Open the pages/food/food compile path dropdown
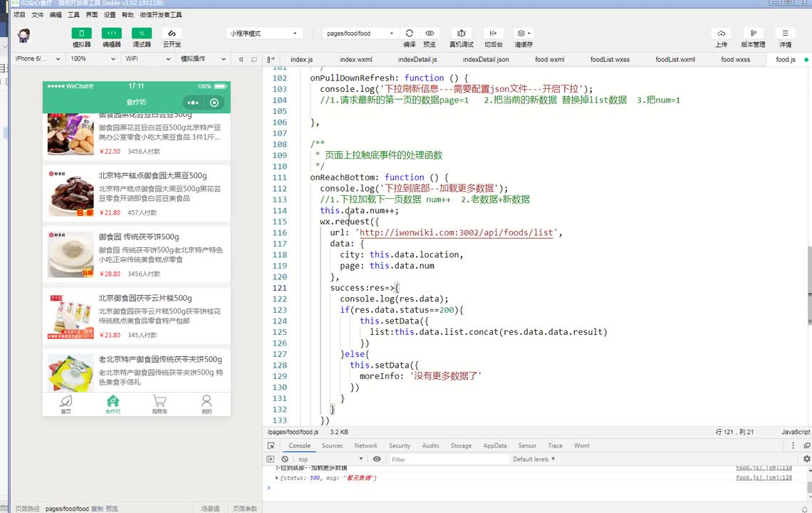Image resolution: width=812 pixels, height=513 pixels. (360, 33)
